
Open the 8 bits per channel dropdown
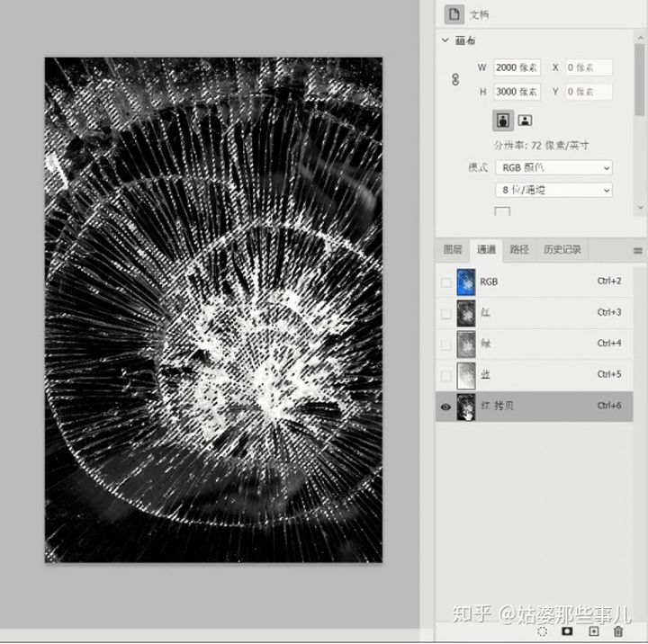tap(553, 190)
